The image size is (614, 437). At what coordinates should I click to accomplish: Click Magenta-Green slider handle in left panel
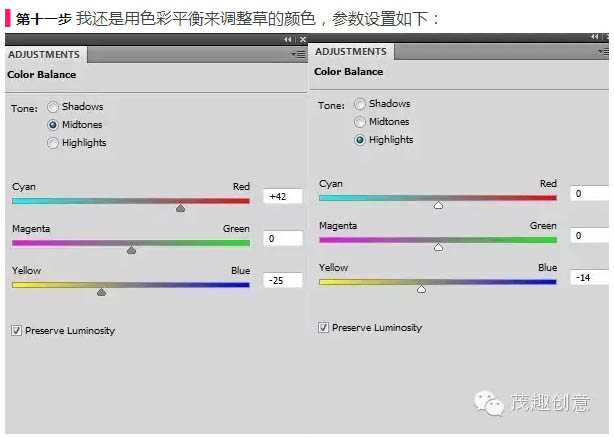(131, 249)
